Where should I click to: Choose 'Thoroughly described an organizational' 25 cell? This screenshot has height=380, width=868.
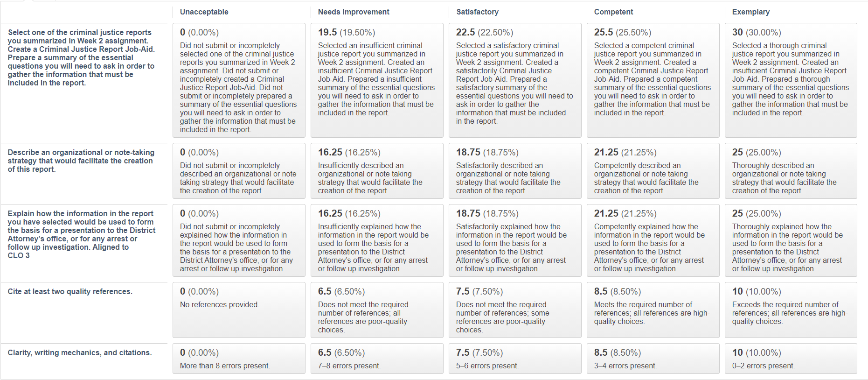tap(791, 171)
